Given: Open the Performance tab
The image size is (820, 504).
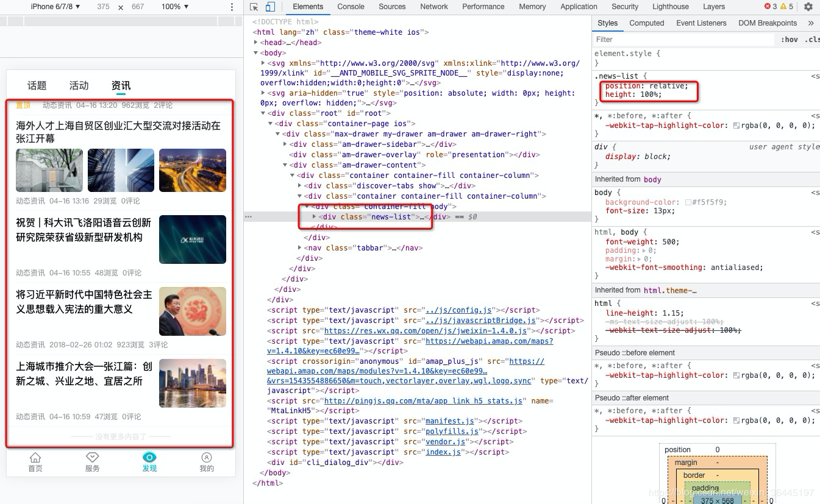Looking at the screenshot, I should [x=483, y=7].
